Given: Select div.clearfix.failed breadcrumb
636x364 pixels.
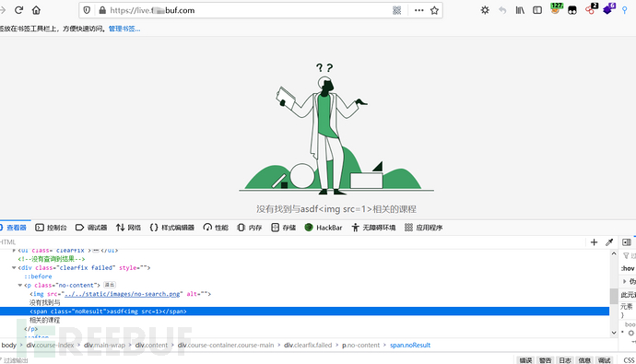Looking at the screenshot, I should [308, 346].
